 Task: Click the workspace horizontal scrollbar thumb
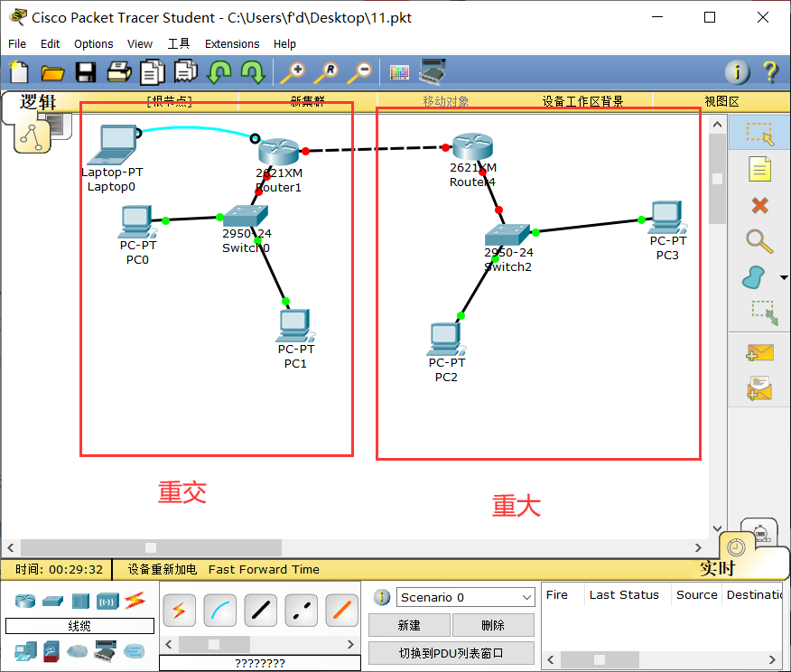click(x=151, y=547)
